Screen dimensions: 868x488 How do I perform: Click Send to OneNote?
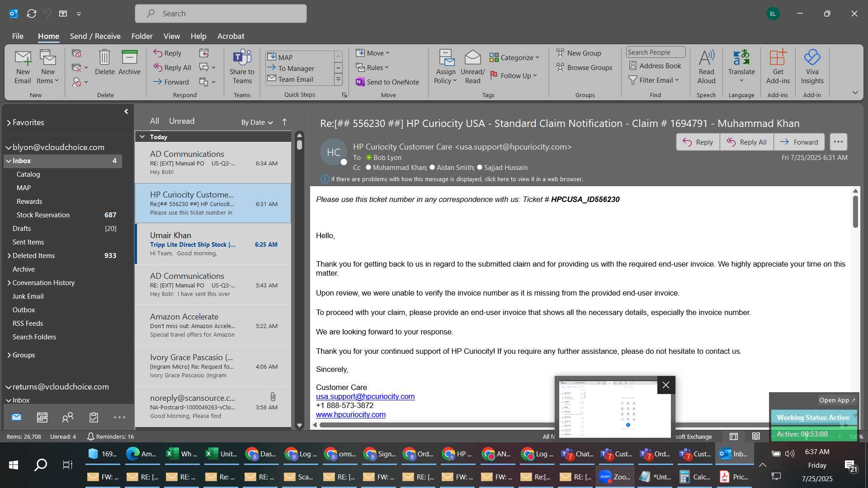(387, 82)
